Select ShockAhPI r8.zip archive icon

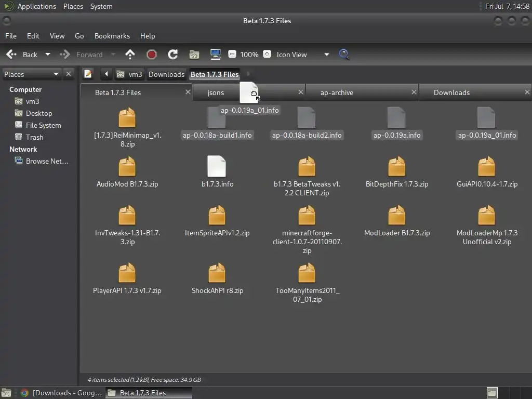tap(217, 273)
